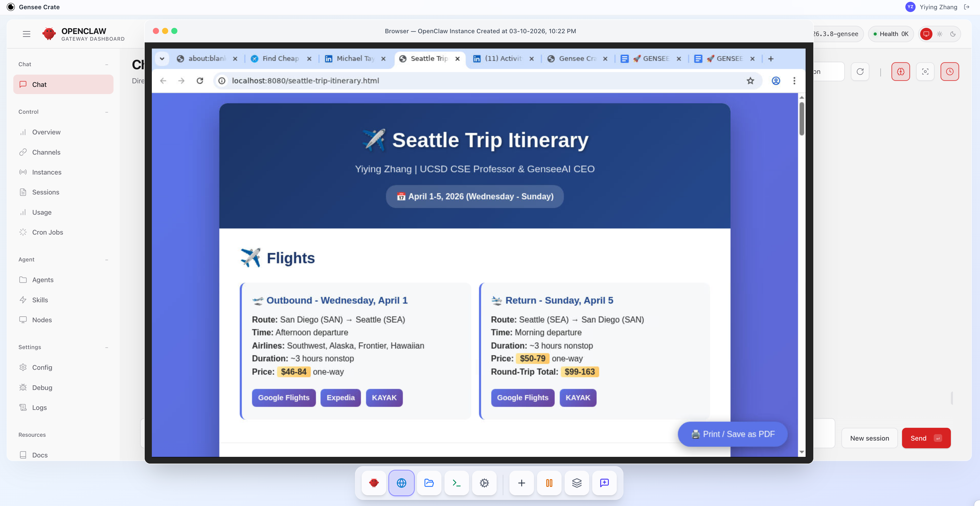This screenshot has height=506, width=980.
Task: Click the browser address bar URL
Action: point(305,81)
